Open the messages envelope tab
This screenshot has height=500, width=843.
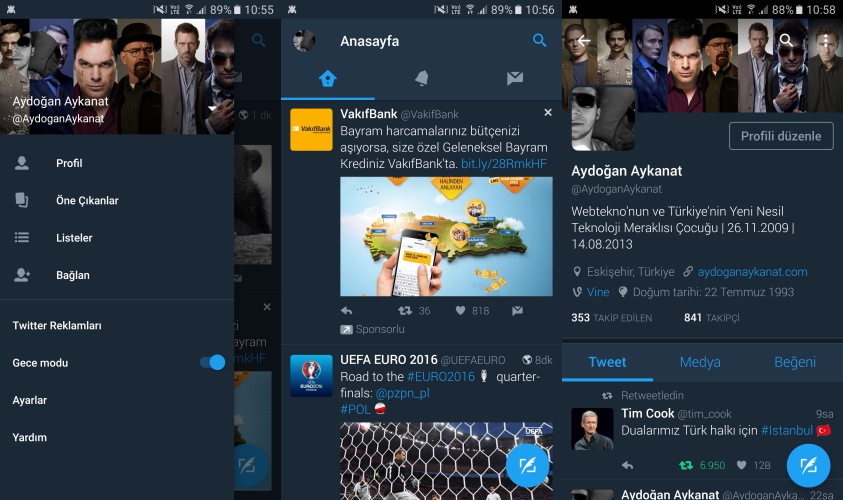pos(515,78)
